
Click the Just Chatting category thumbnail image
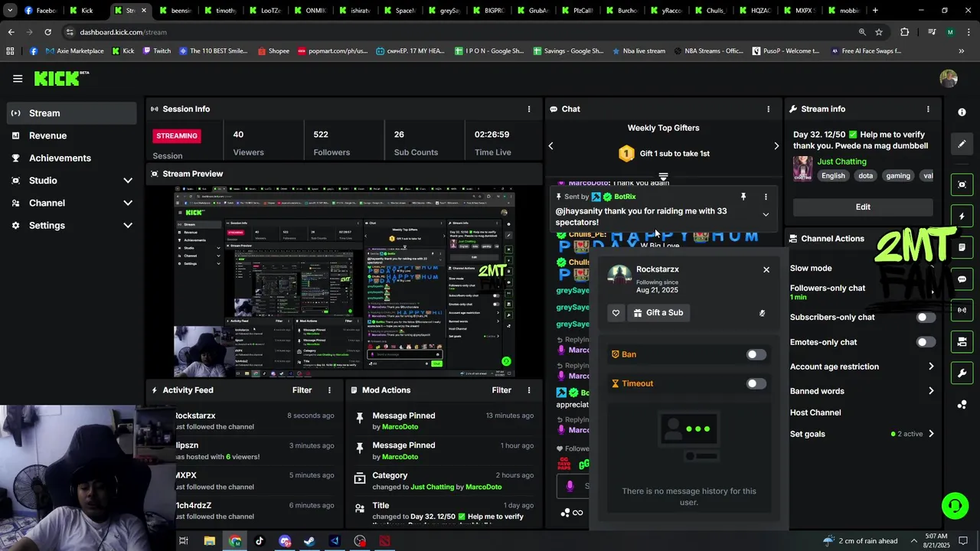coord(802,168)
